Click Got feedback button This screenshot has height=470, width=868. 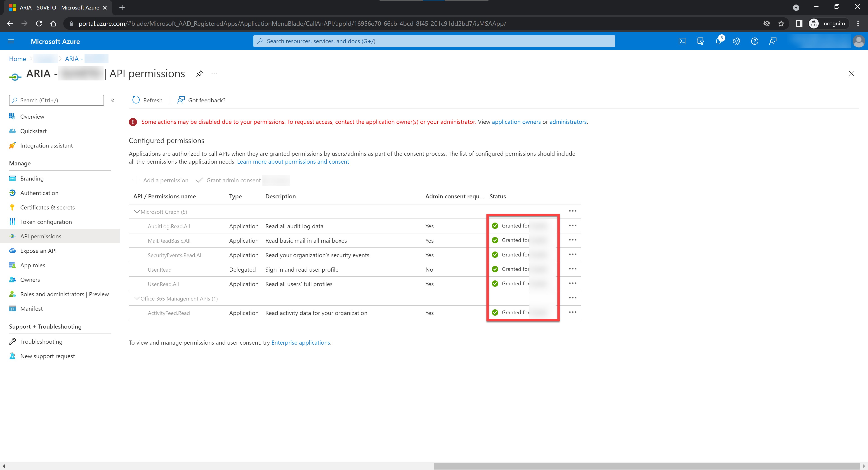tap(201, 100)
